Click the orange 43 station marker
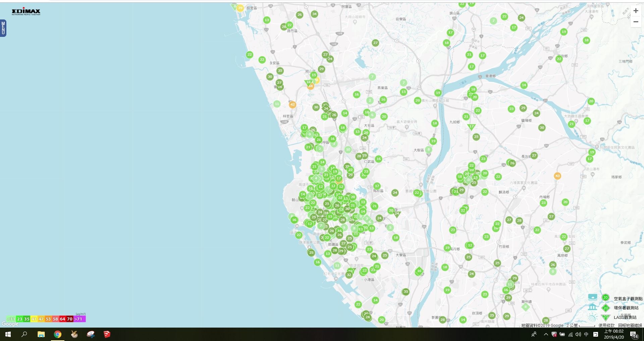The width and height of the screenshot is (644, 341). click(x=557, y=176)
